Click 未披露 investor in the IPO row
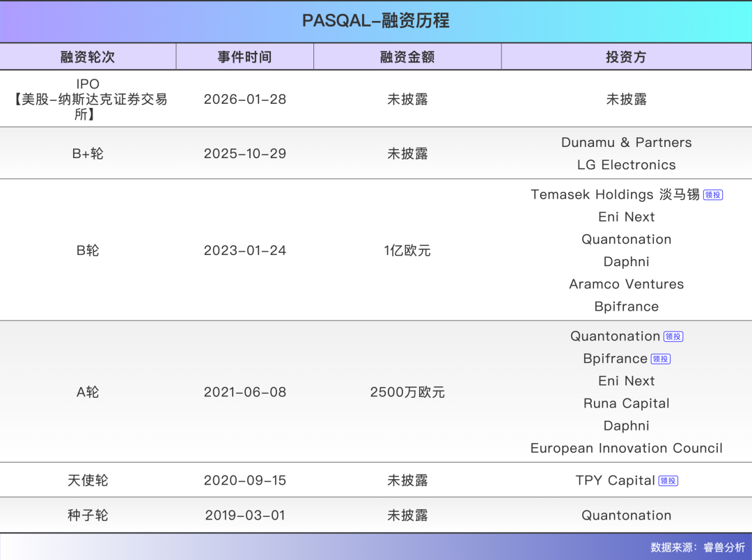752x560 pixels. (x=627, y=100)
